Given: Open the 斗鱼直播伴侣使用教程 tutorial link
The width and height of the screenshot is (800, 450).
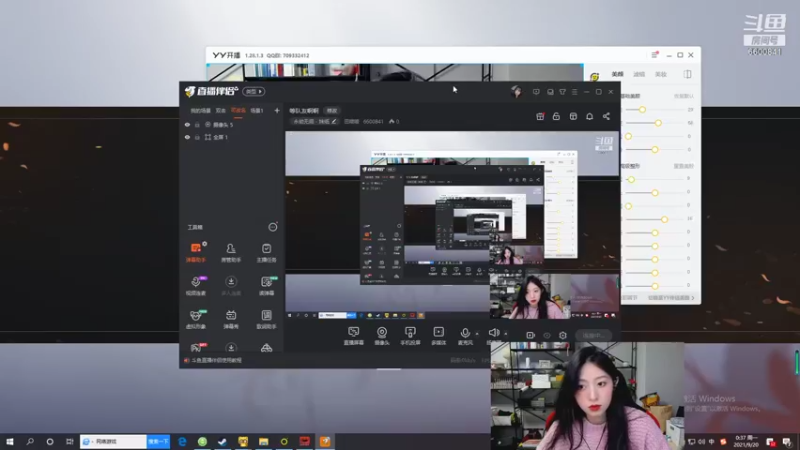Looking at the screenshot, I should tap(216, 360).
